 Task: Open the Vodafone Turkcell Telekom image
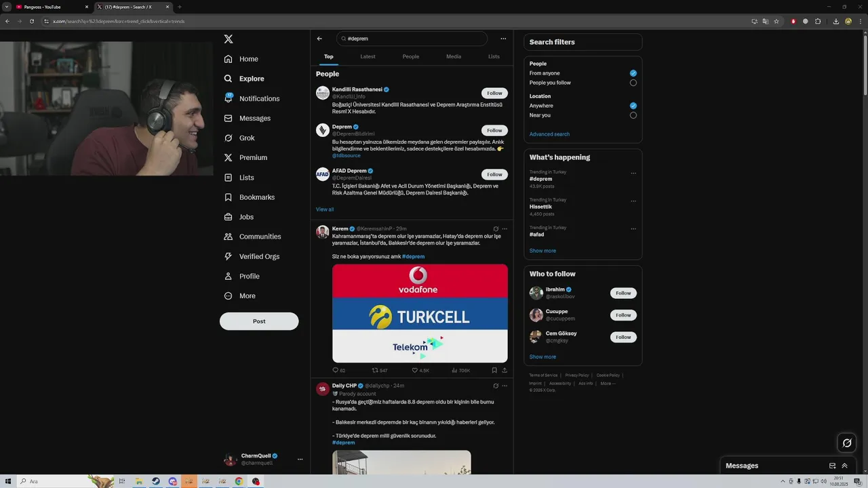(x=420, y=313)
